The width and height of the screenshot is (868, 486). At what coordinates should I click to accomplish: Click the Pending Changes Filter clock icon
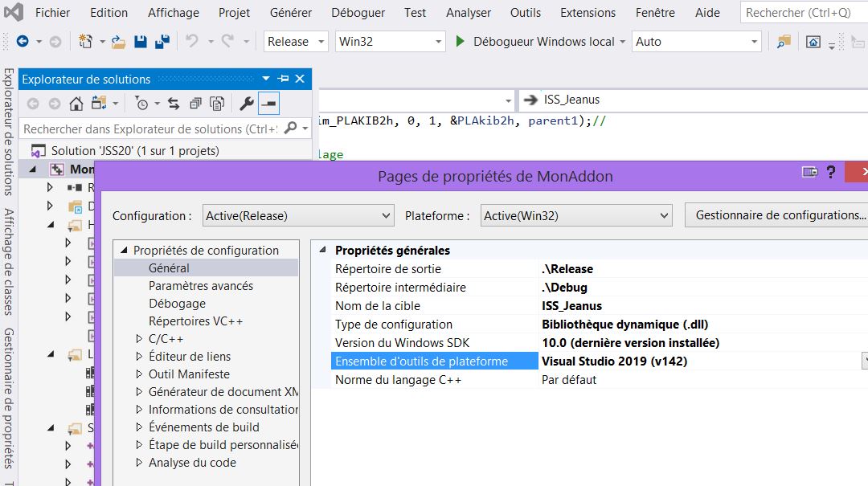(141, 104)
